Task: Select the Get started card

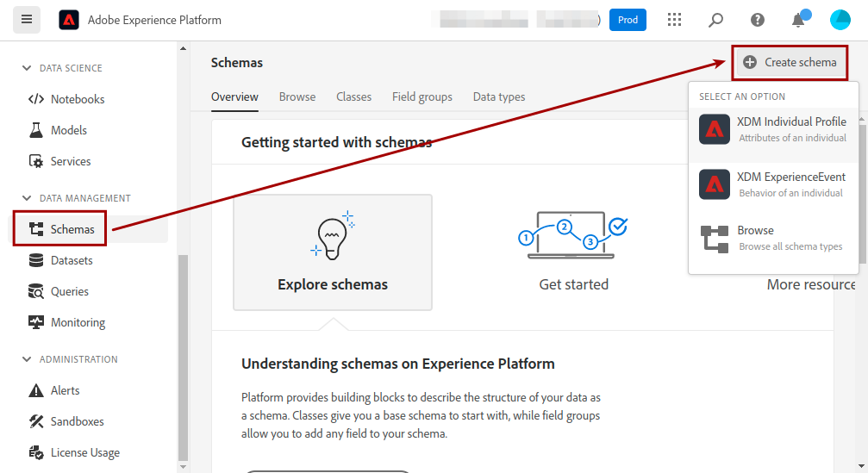Action: (573, 252)
